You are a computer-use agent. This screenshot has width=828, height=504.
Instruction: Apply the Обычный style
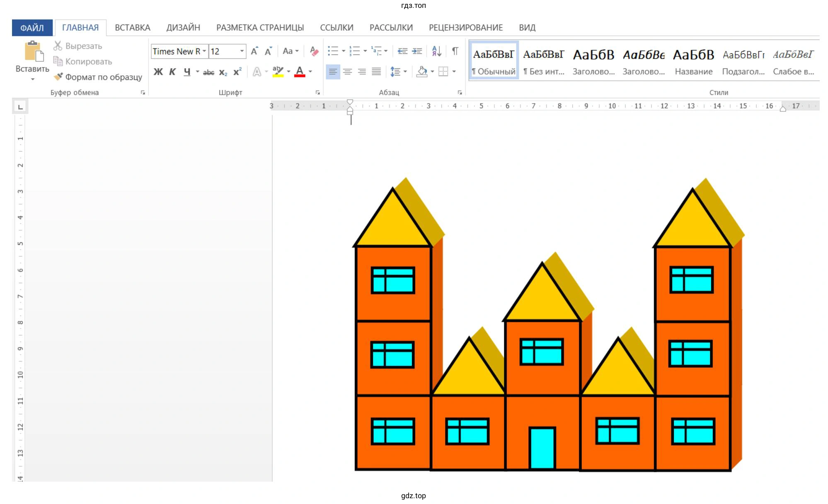[x=494, y=61]
